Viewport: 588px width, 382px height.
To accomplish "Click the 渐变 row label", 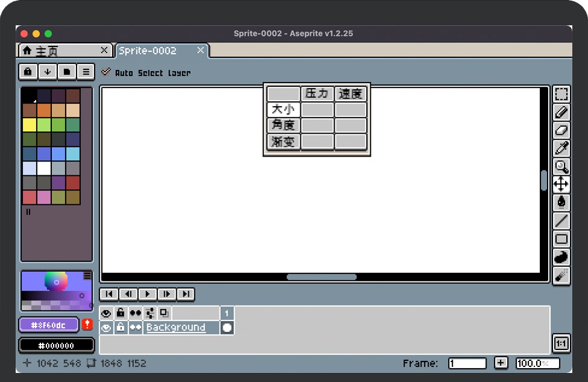I will [283, 142].
